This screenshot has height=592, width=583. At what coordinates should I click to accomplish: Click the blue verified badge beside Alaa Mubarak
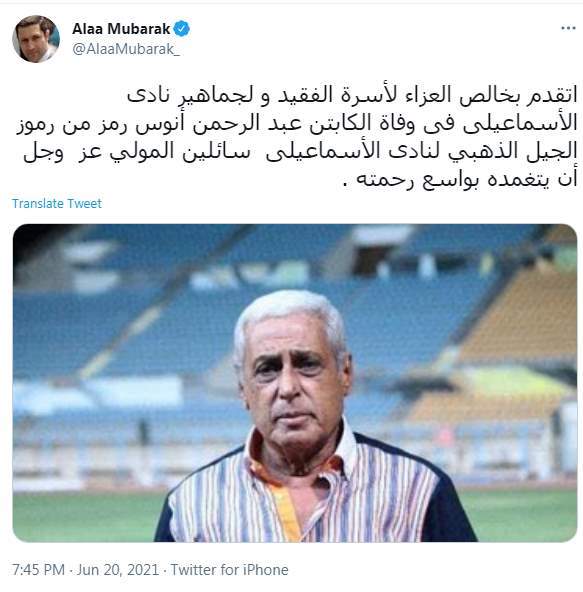coord(182,29)
